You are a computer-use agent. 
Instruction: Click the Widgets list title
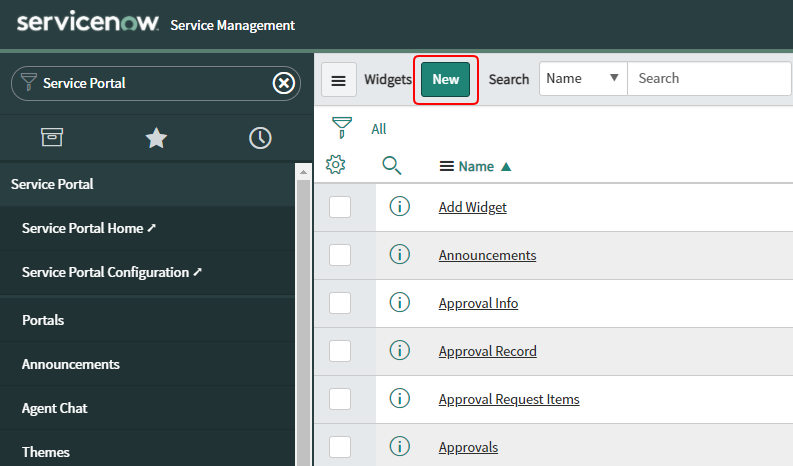tap(388, 79)
